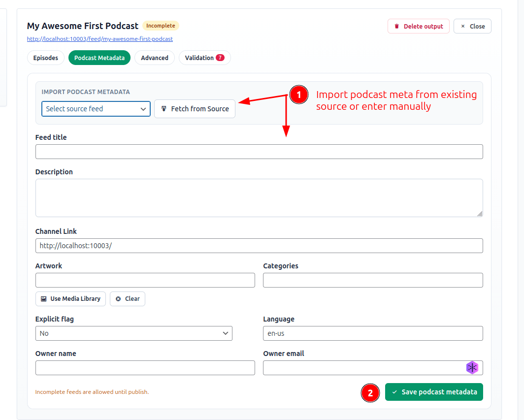Click the empty Categories field
Screen dimensions: 524x420
(x=373, y=280)
